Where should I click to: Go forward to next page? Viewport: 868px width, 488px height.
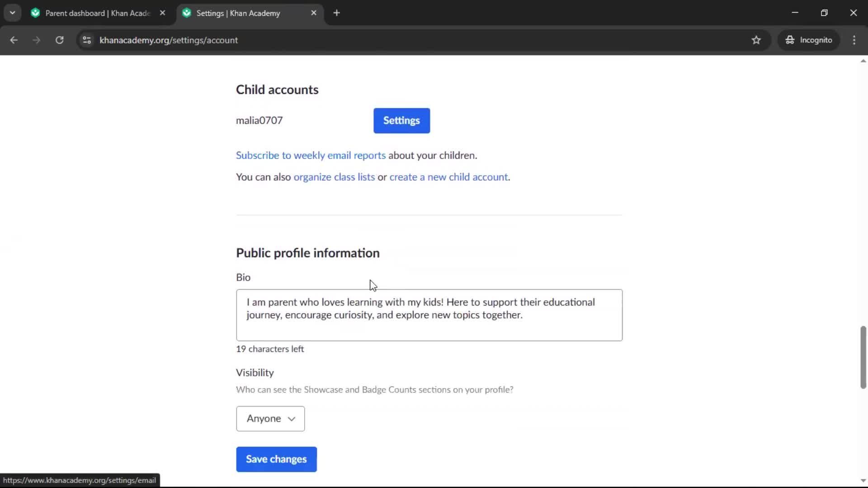click(x=37, y=40)
